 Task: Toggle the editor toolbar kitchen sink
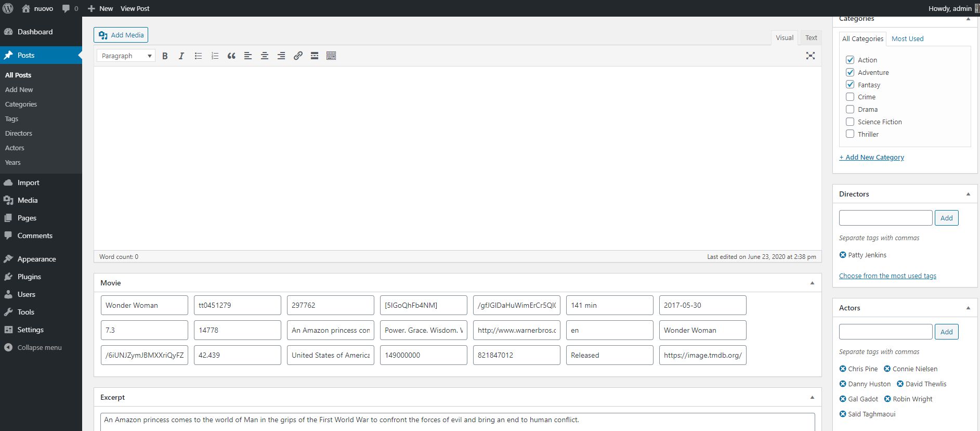pyautogui.click(x=331, y=56)
